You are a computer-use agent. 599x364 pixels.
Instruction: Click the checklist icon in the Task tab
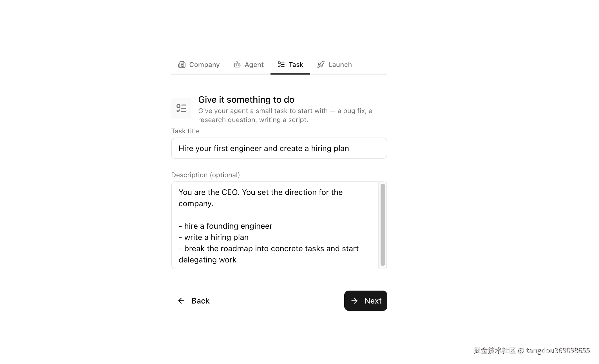[x=281, y=65]
